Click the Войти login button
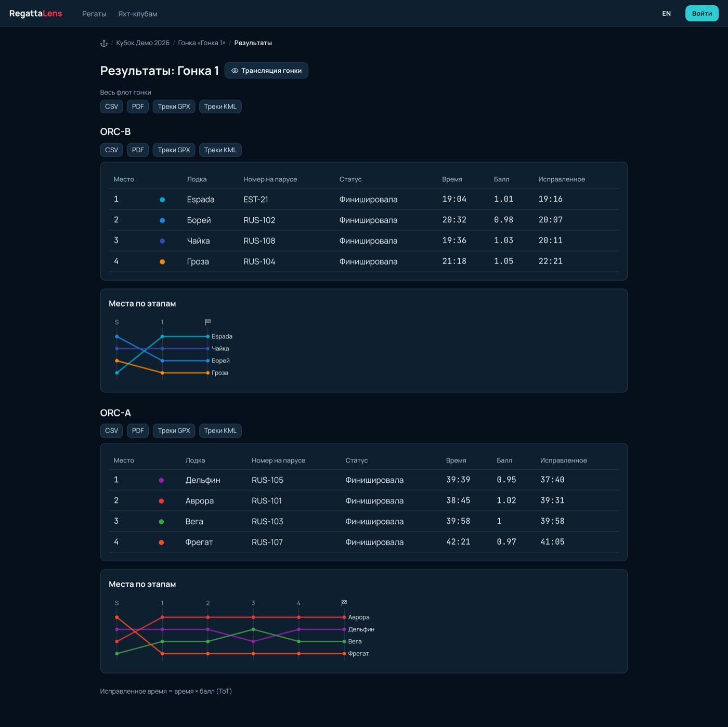 702,14
